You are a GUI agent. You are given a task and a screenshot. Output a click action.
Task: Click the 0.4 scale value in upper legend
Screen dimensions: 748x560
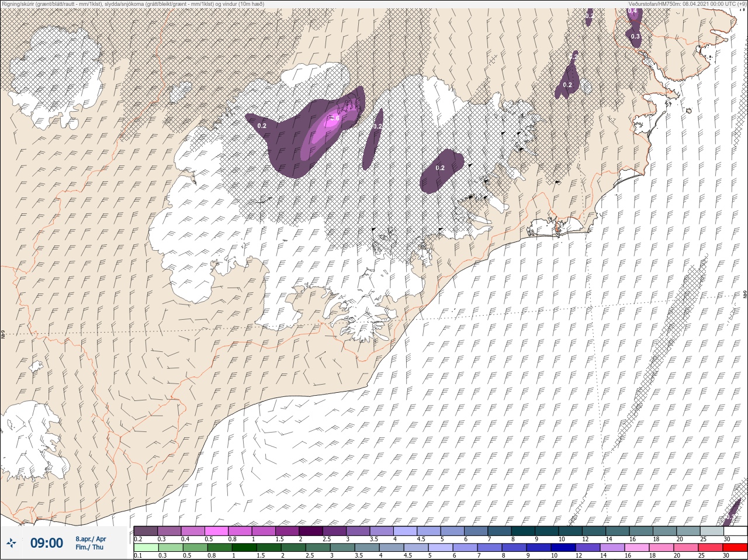[185, 539]
